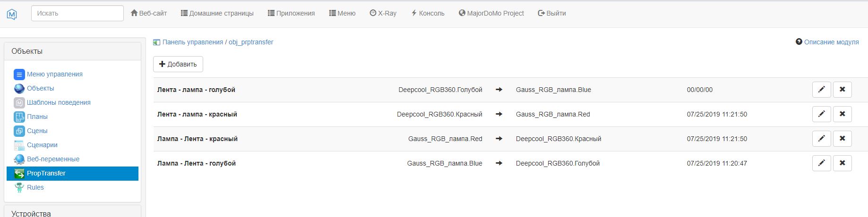Edit the 'Лента - лампа - красный' rule
Image resolution: width=868 pixels, height=217 pixels.
click(x=821, y=114)
